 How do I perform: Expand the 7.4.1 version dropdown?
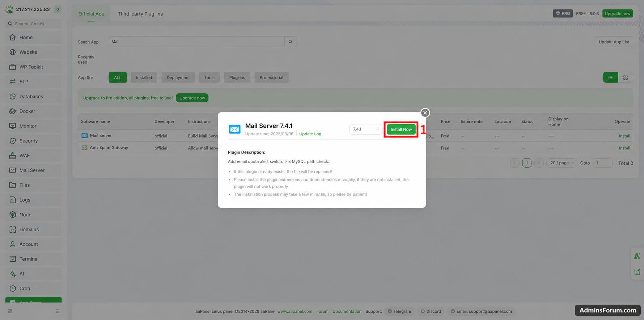tap(366, 129)
